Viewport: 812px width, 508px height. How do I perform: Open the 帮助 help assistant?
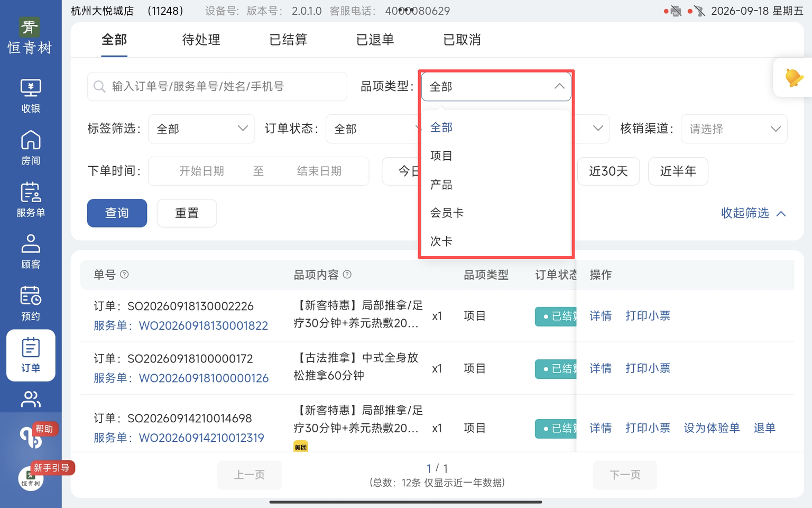pos(32,437)
